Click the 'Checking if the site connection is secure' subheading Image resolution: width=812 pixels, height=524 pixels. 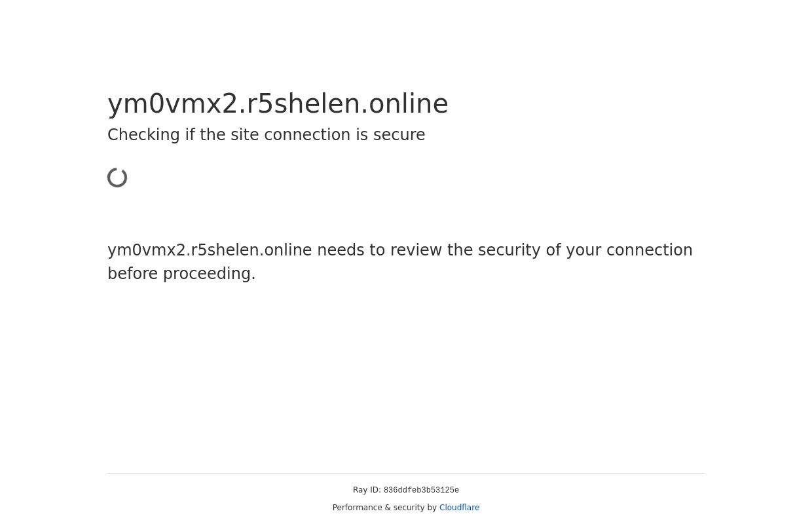click(266, 135)
